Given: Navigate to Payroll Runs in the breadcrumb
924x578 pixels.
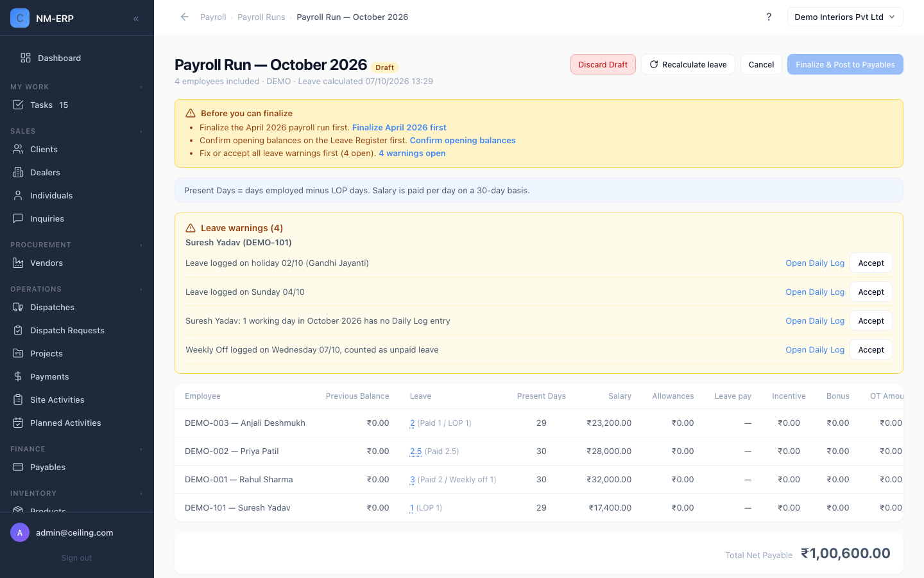Looking at the screenshot, I should pyautogui.click(x=261, y=17).
